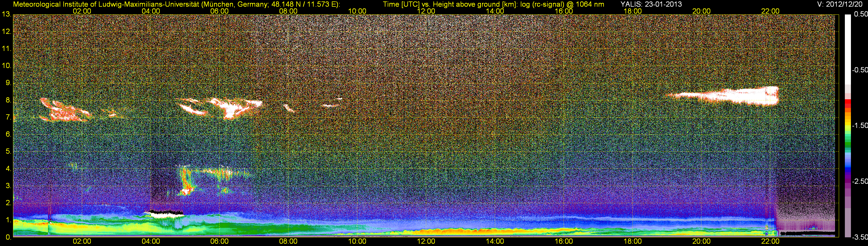Pick the white segment of the color bar
868x246 pixels.
(847, 49)
